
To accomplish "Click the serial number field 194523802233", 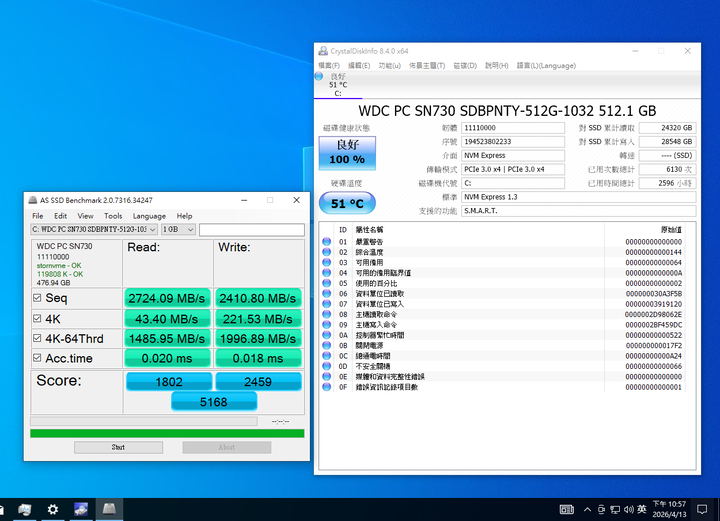I will [x=513, y=142].
